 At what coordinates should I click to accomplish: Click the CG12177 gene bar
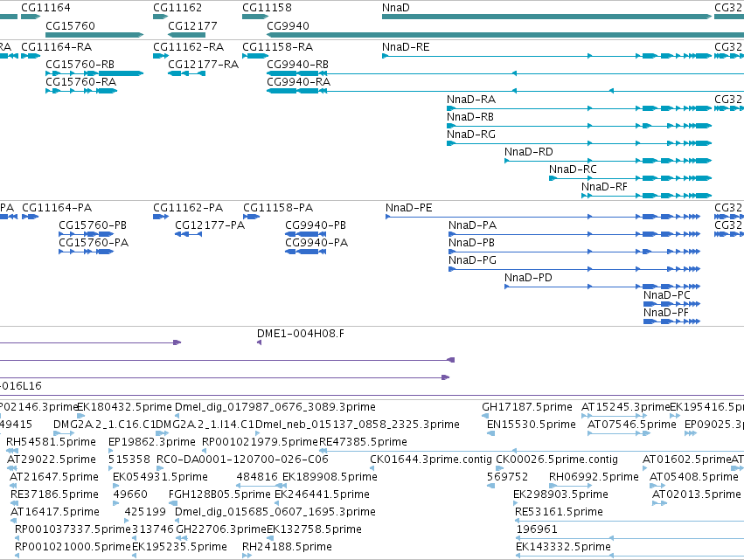[x=186, y=35]
